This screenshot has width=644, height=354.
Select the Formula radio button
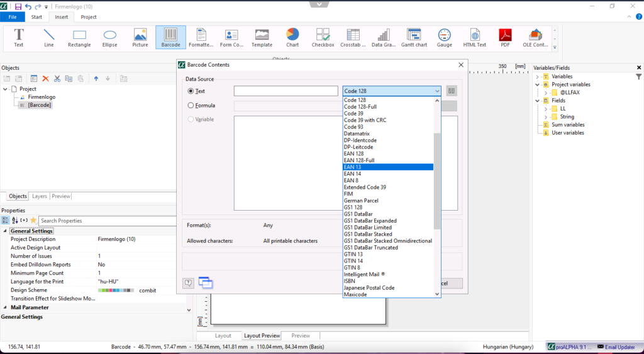191,106
